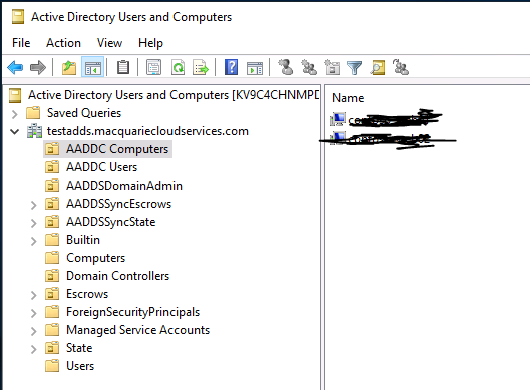Open the View menu
The image size is (530, 390).
point(109,43)
